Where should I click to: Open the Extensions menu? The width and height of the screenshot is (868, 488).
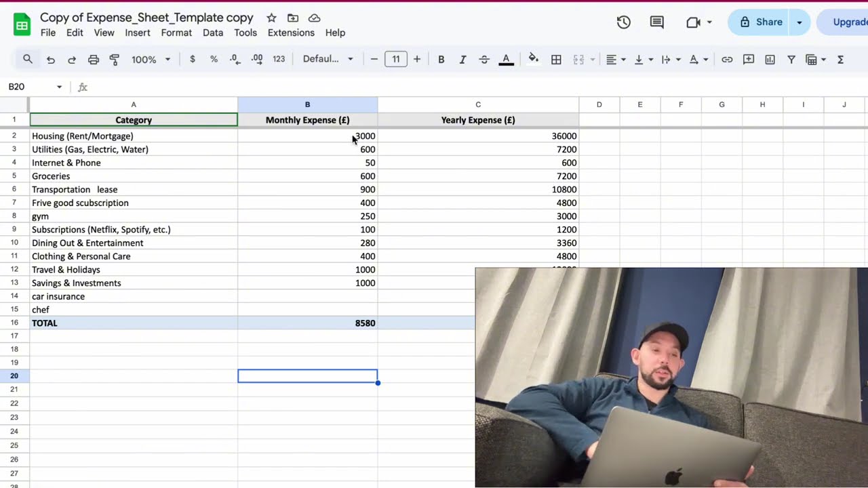tap(291, 33)
